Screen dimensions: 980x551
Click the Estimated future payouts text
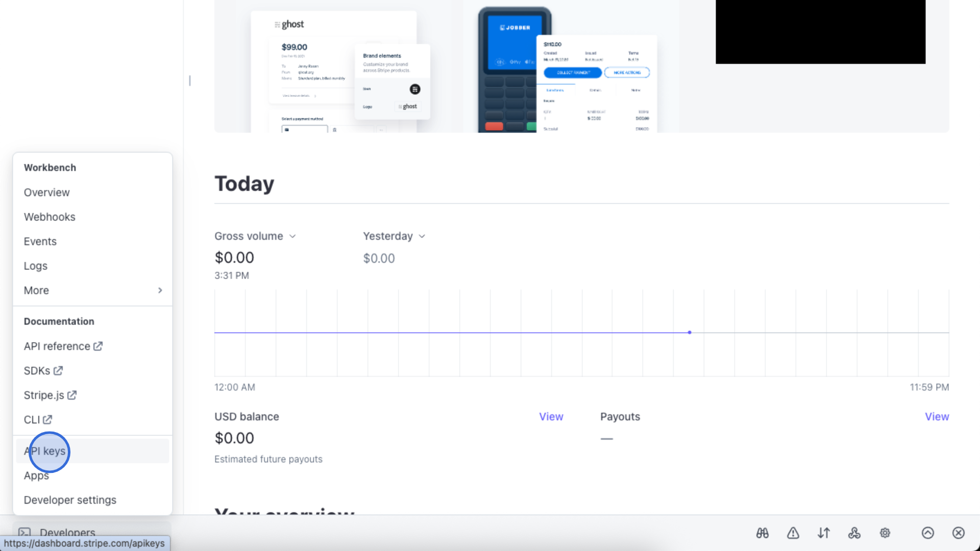268,459
